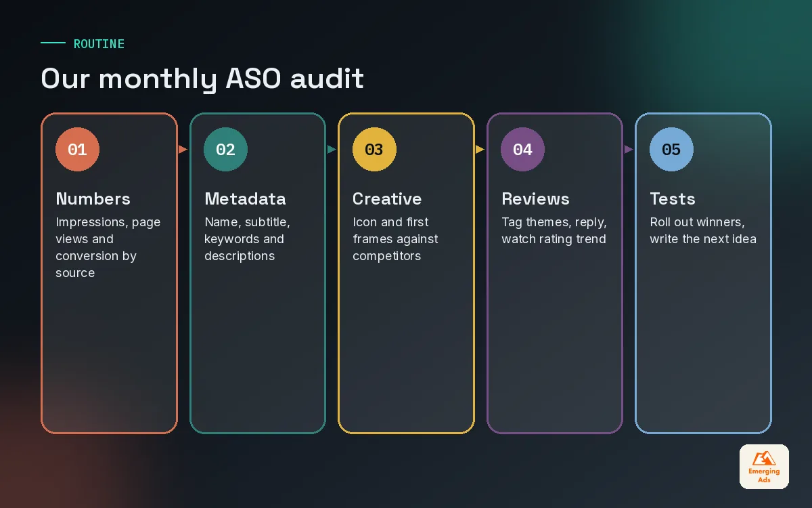Select the Metadata card heading
812x508 pixels.
(245, 198)
